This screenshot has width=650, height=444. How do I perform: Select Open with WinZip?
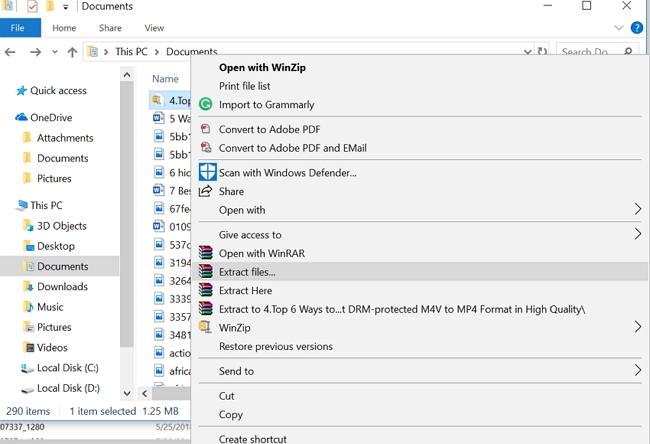pyautogui.click(x=262, y=67)
